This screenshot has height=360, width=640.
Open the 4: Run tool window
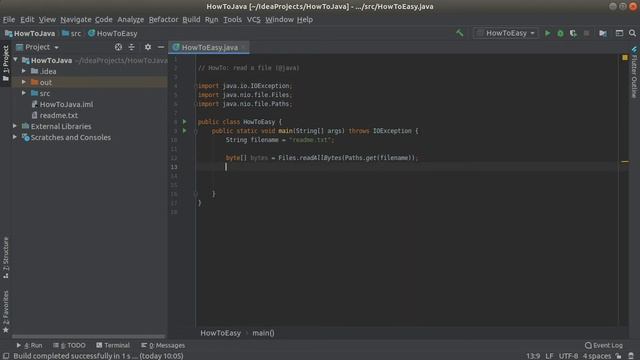pyautogui.click(x=29, y=345)
